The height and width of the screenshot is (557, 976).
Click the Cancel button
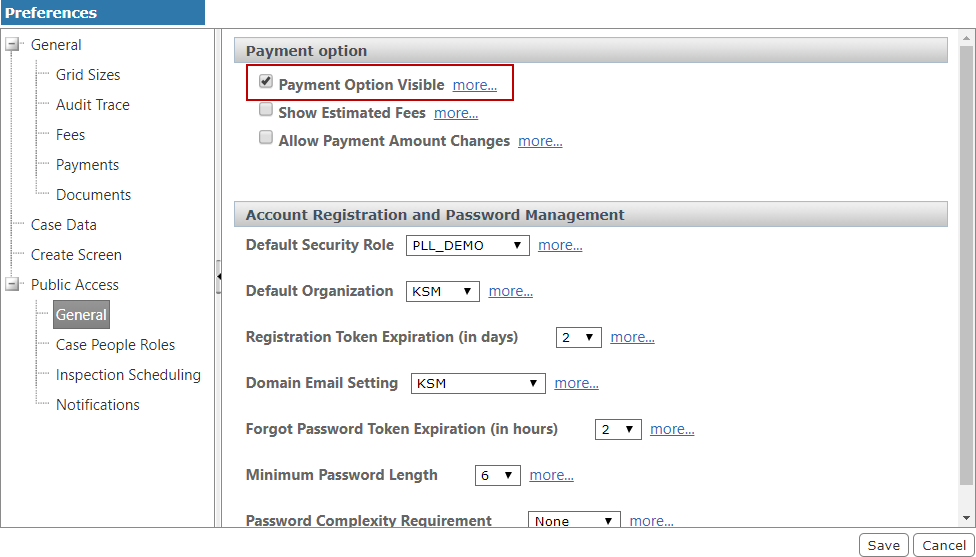tap(944, 545)
